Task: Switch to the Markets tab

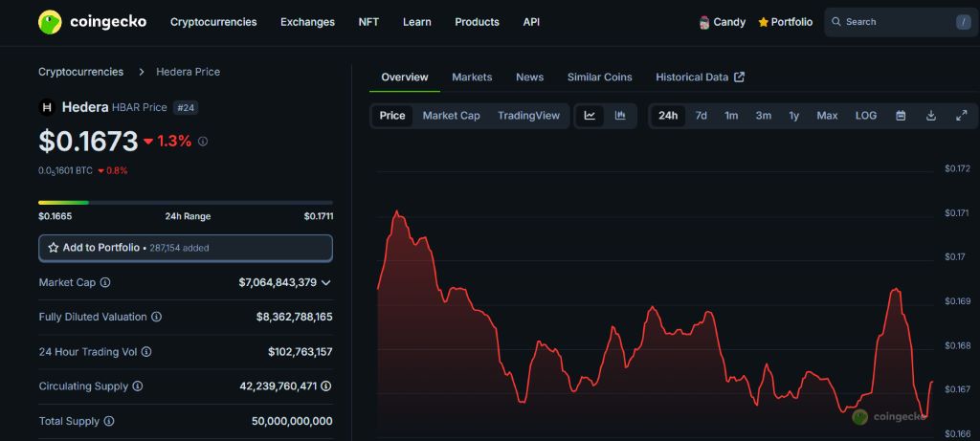Action: point(472,77)
